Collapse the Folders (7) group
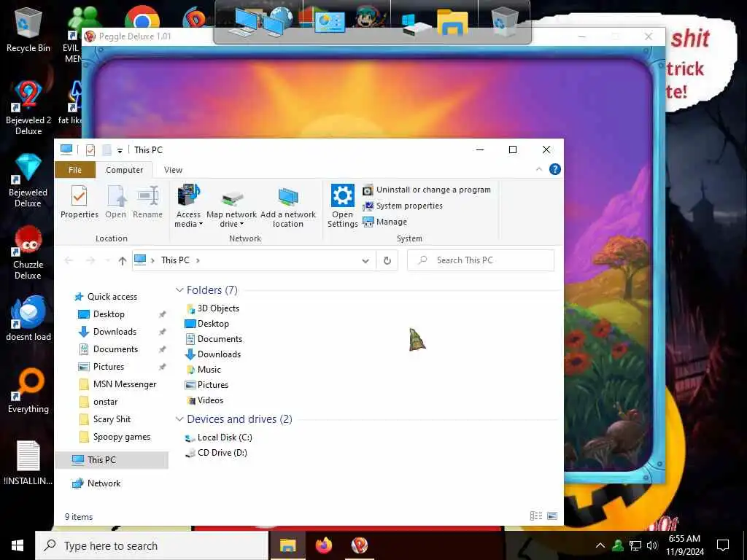The height and width of the screenshot is (560, 747). pyautogui.click(x=179, y=290)
